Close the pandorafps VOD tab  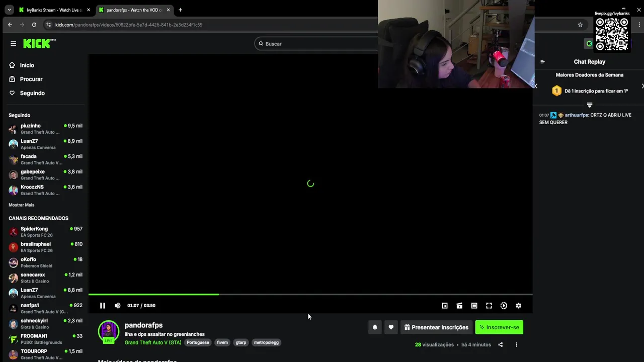(x=168, y=10)
